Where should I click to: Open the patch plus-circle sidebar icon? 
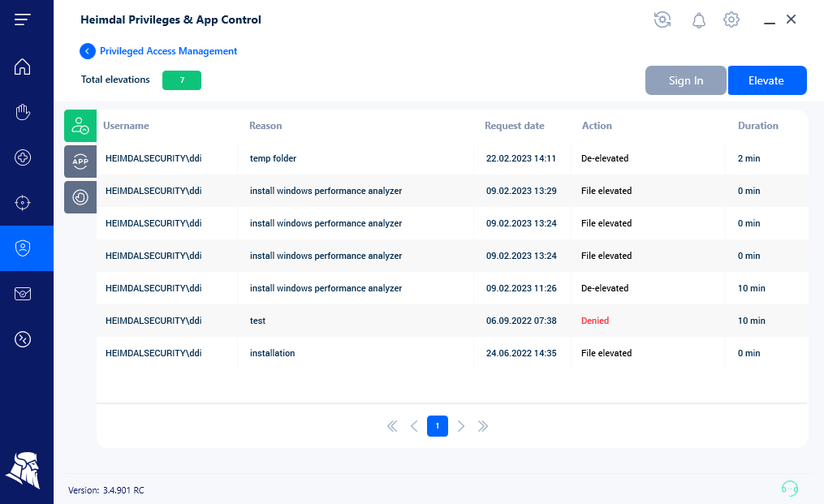coord(22,157)
